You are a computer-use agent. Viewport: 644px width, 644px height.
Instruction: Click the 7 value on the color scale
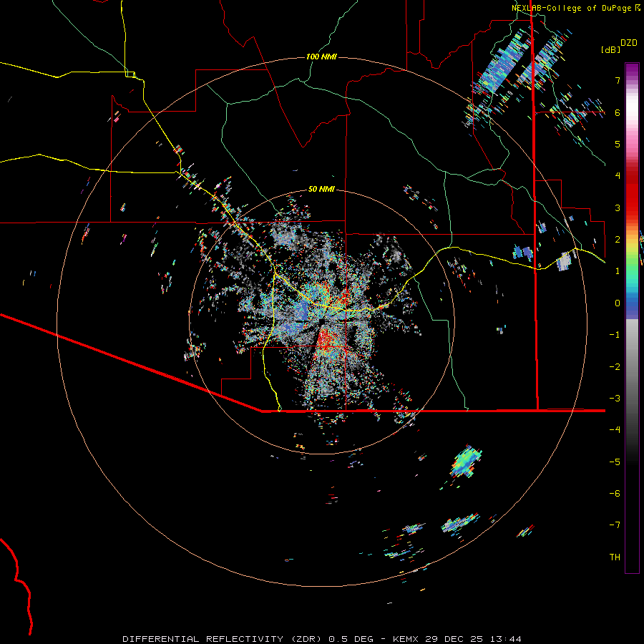pyautogui.click(x=617, y=80)
